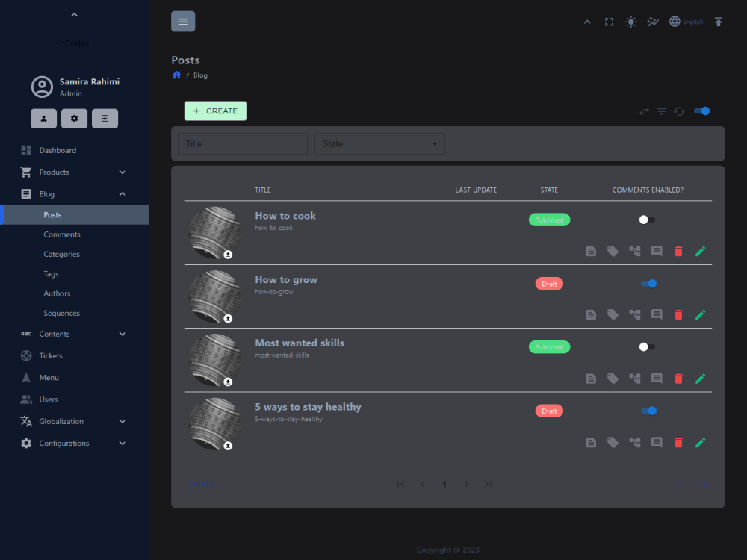Click the Create button

click(x=215, y=111)
